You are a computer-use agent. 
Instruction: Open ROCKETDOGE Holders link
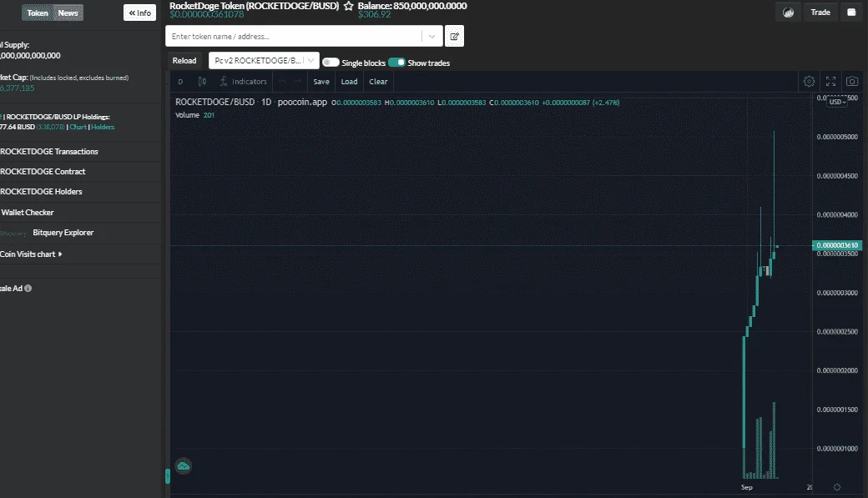click(41, 192)
